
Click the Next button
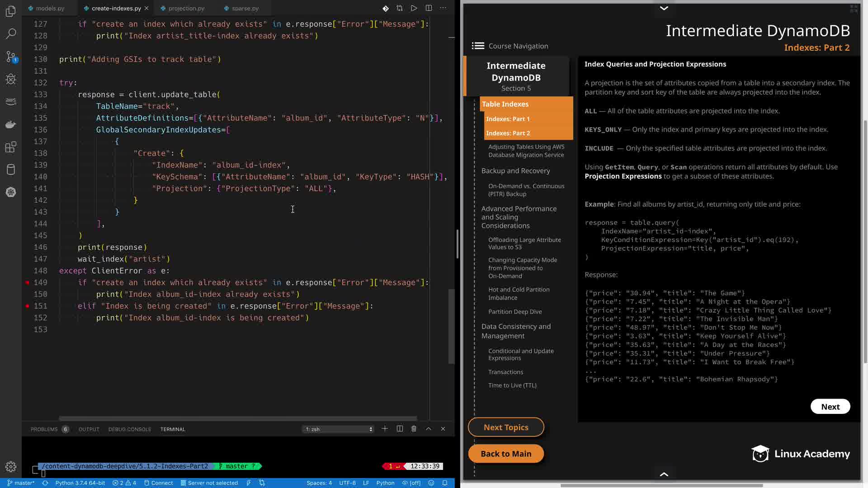click(x=830, y=407)
